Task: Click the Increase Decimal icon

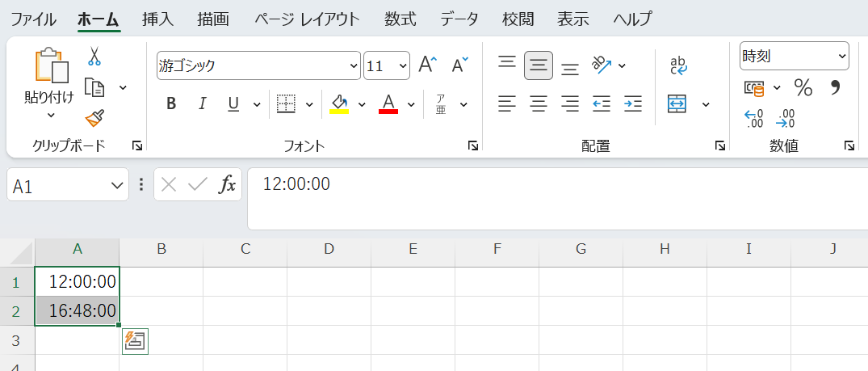Action: pos(753,119)
